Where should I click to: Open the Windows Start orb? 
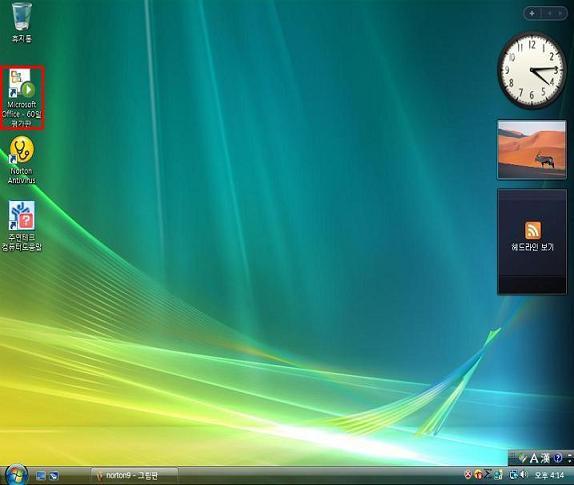tap(16, 475)
